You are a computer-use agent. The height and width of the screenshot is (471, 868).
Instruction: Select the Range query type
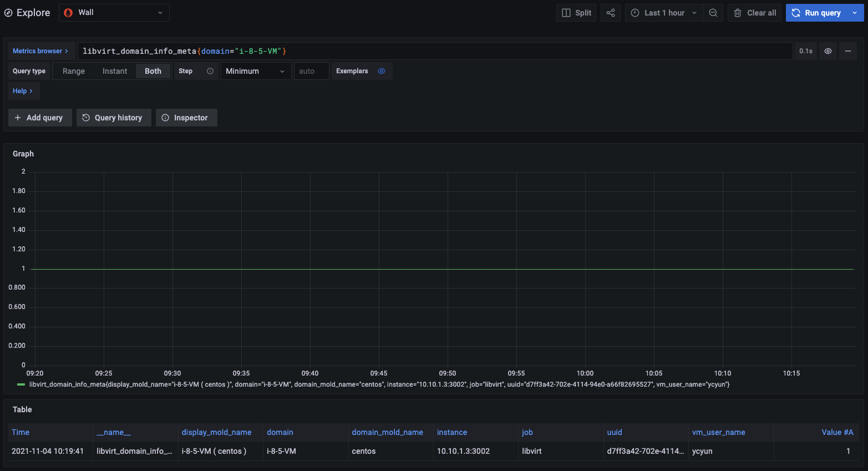(74, 71)
